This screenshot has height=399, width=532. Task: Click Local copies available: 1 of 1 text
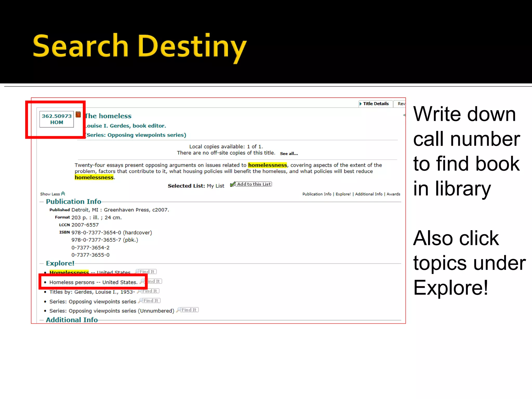coord(226,147)
